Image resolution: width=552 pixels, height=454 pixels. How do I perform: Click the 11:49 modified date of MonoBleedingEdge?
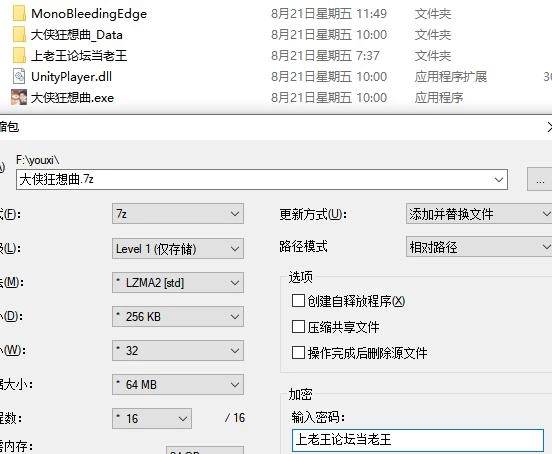[329, 14]
